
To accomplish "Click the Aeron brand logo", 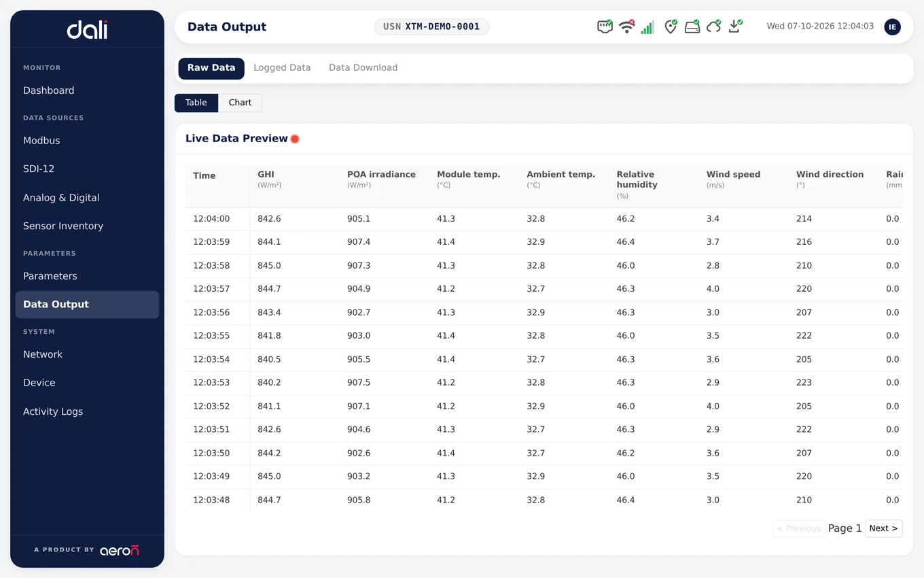I will tap(120, 550).
